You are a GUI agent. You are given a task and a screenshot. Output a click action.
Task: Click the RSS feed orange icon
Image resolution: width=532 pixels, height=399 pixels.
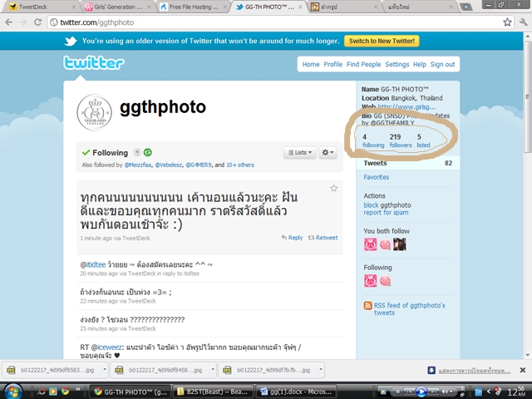click(x=367, y=305)
